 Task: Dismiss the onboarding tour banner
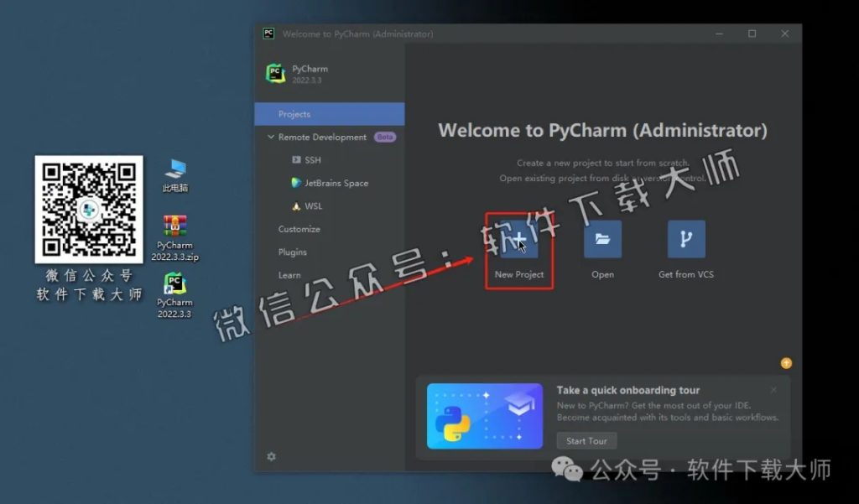click(x=773, y=390)
